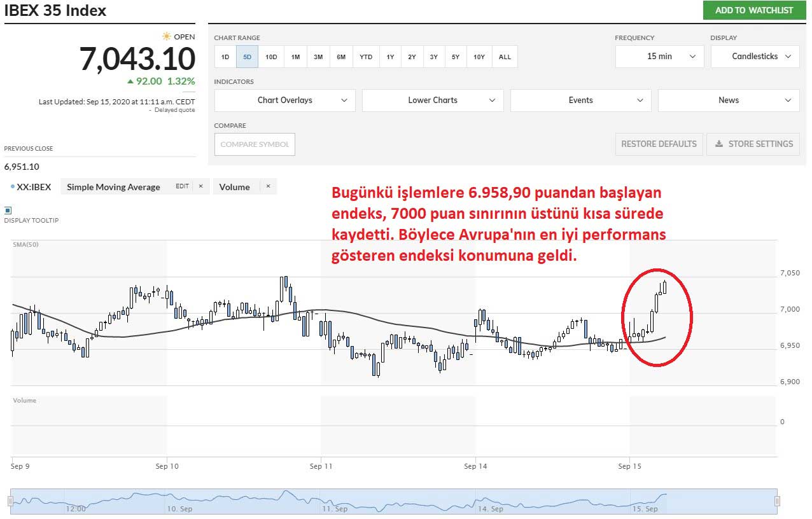Switch chart range to YTD
The height and width of the screenshot is (519, 812).
tap(366, 57)
